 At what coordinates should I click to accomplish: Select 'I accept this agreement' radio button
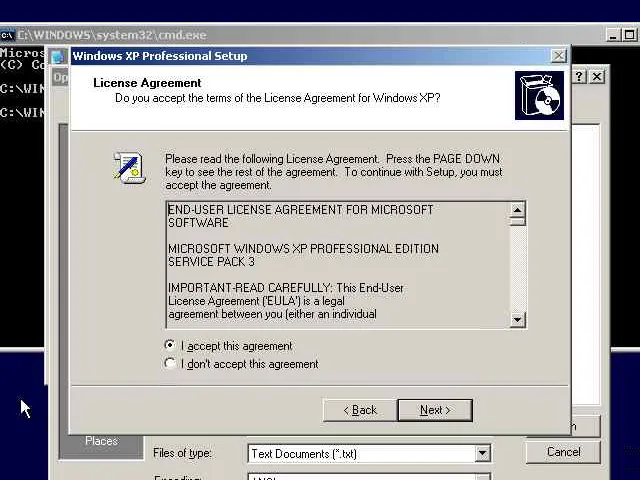coord(170,345)
